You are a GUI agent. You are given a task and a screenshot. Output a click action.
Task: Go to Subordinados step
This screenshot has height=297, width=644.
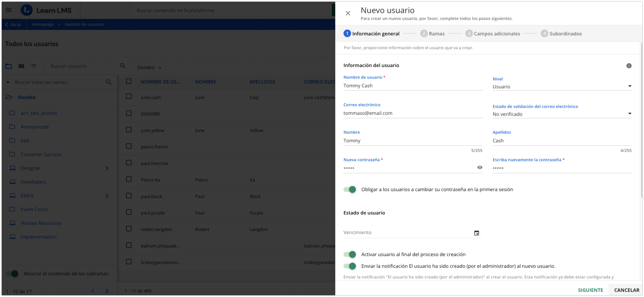[561, 34]
